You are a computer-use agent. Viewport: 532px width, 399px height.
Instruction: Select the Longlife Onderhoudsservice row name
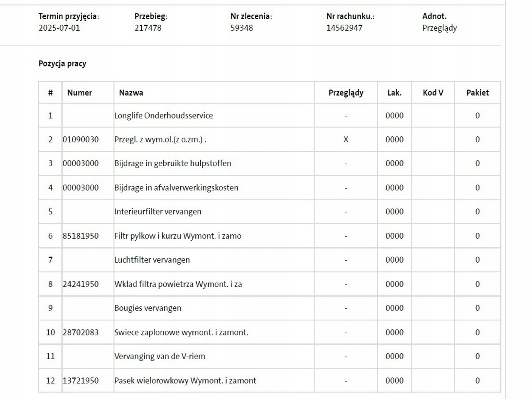tap(163, 116)
